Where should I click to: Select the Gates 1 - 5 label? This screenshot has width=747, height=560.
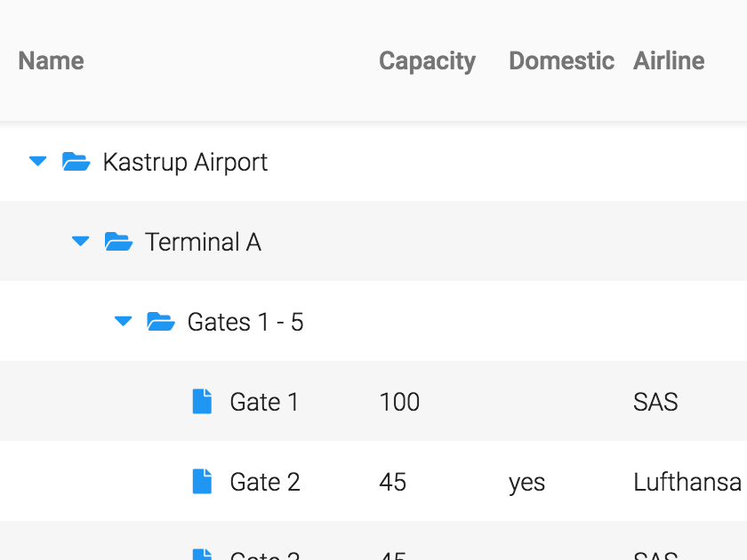(x=245, y=322)
